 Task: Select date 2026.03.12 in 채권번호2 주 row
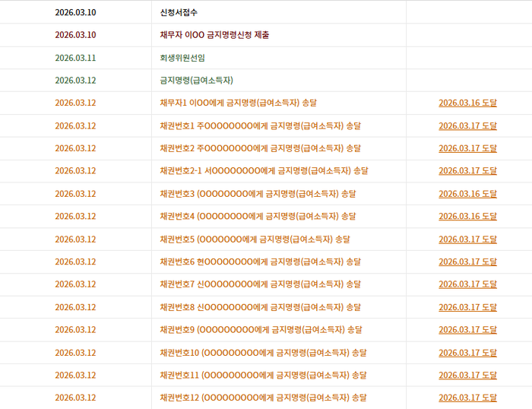pyautogui.click(x=75, y=148)
